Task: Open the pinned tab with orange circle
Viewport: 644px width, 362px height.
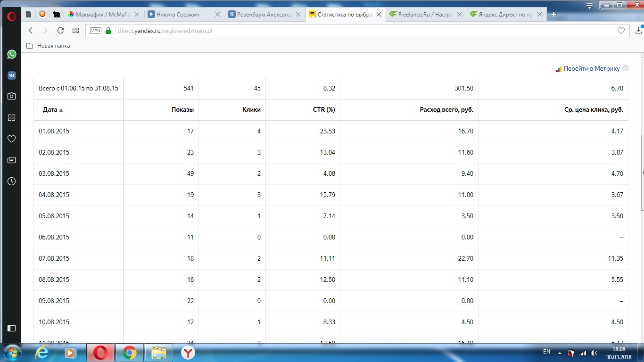Action: click(x=42, y=14)
